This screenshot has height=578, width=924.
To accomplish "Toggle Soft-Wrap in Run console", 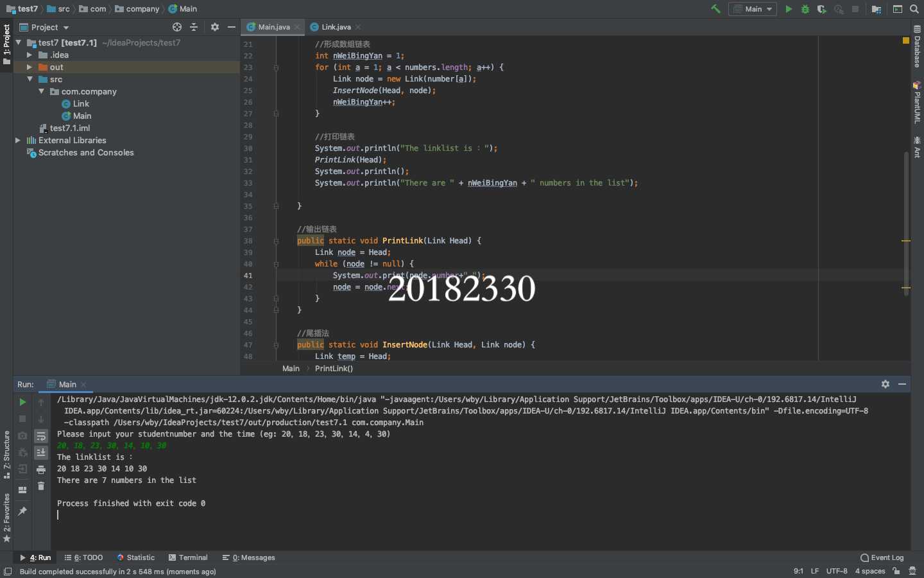I will (41, 436).
